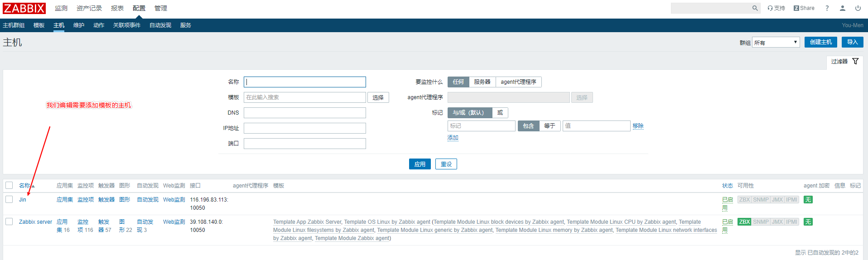
Task: Open the 配置 menu
Action: pos(139,8)
